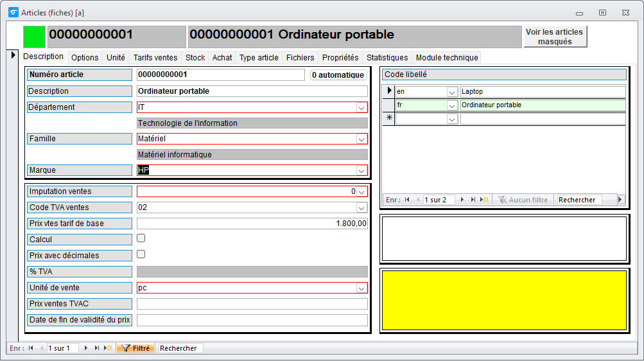Go to next Code libellé record
The height and width of the screenshot is (361, 644).
click(462, 200)
